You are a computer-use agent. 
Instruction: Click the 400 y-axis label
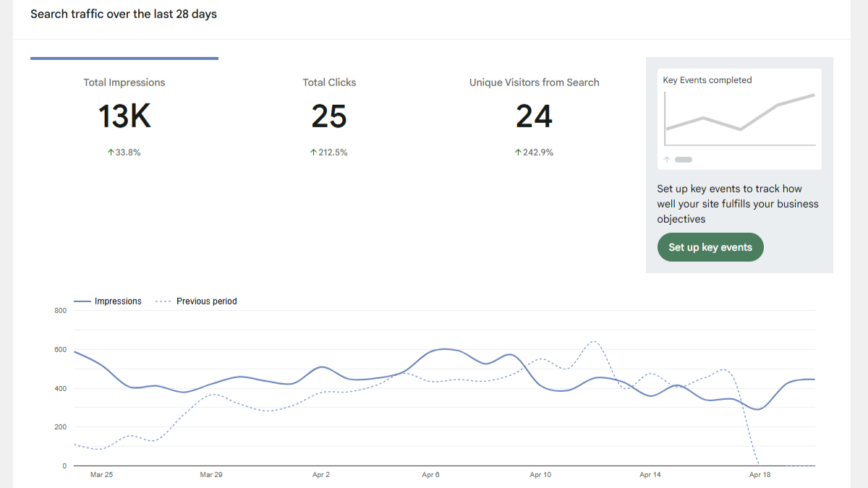(60, 388)
